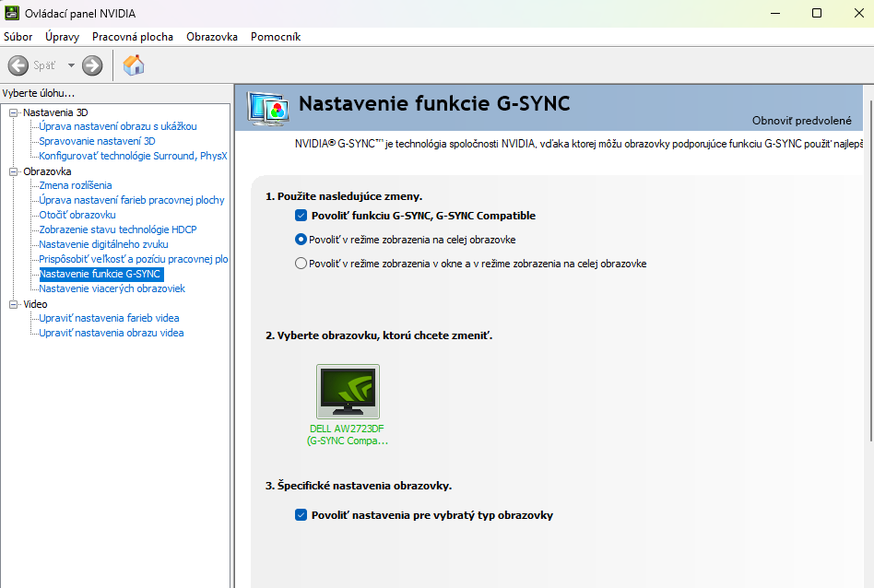Collapse the Video tree node
Image resolution: width=874 pixels, height=588 pixels.
pos(14,304)
